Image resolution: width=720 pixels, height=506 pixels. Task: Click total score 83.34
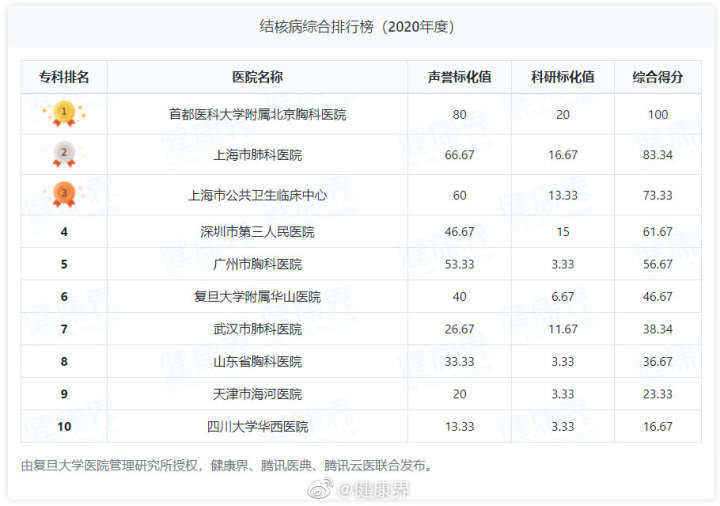[658, 155]
